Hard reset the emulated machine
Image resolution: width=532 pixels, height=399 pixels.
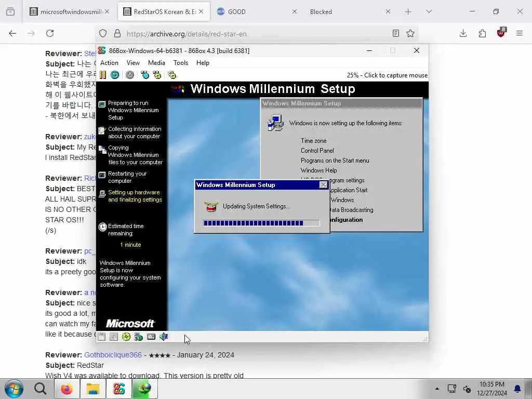(115, 75)
